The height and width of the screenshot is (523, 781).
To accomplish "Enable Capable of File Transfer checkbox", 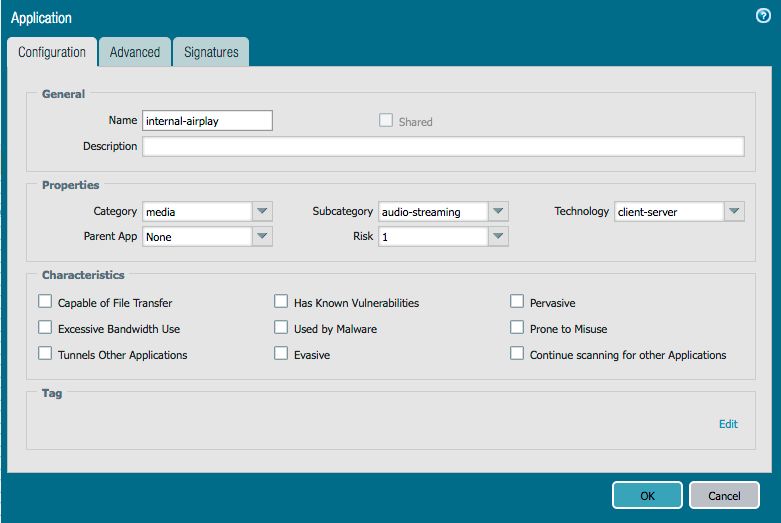I will pyautogui.click(x=45, y=302).
